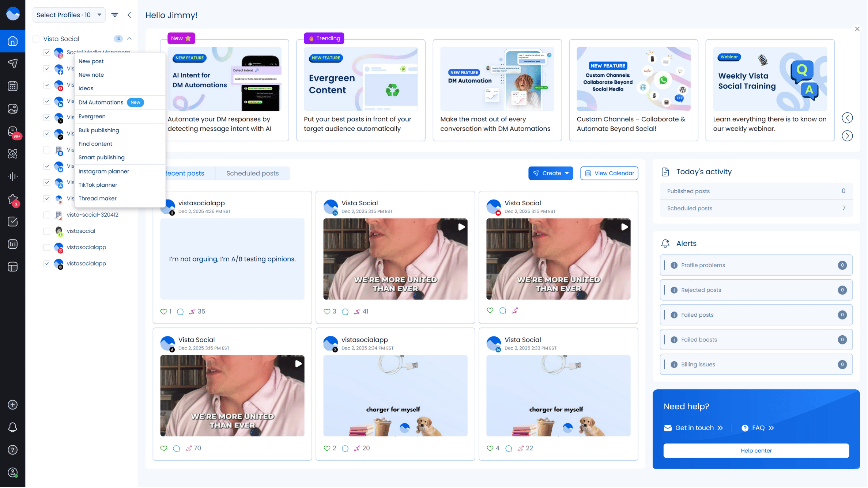
Task: Open the inbox icon with 99+ badge
Action: 12,131
